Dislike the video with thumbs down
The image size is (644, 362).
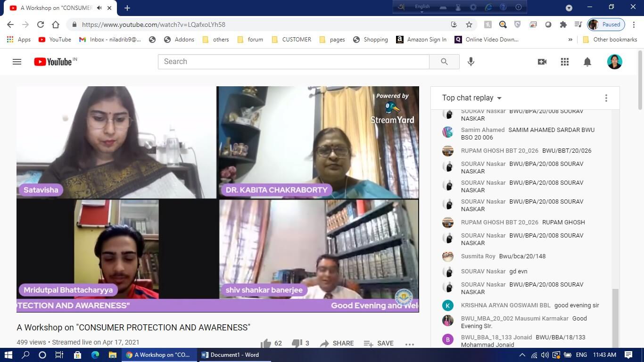click(297, 343)
